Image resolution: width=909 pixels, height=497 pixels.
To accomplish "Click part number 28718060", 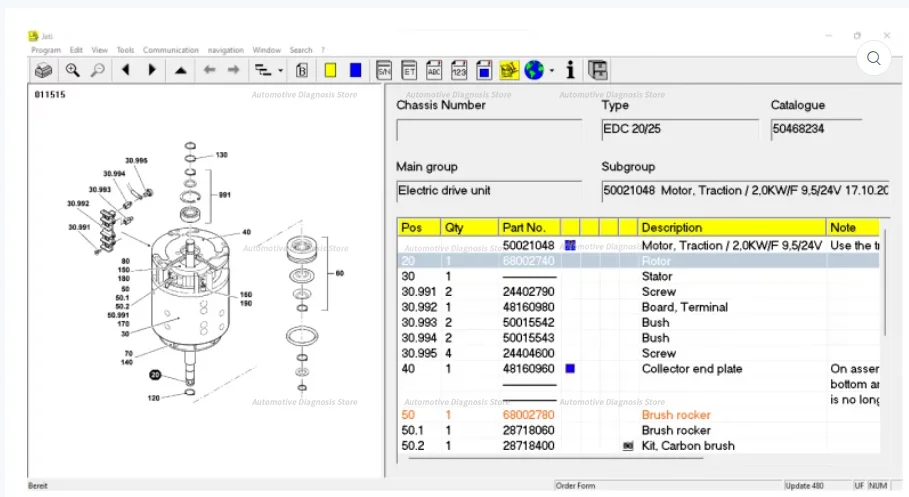I will click(x=528, y=430).
